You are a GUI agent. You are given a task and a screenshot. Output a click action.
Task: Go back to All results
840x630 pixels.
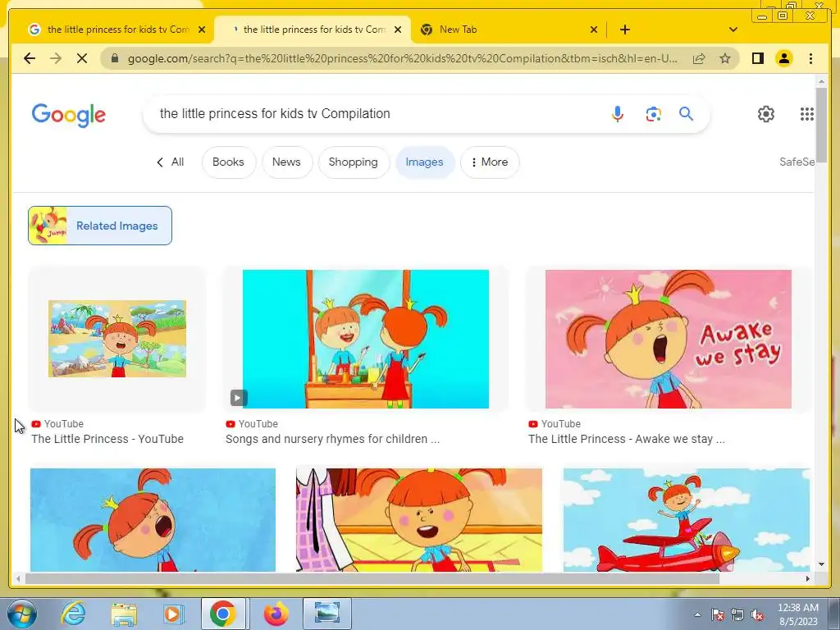click(x=170, y=162)
